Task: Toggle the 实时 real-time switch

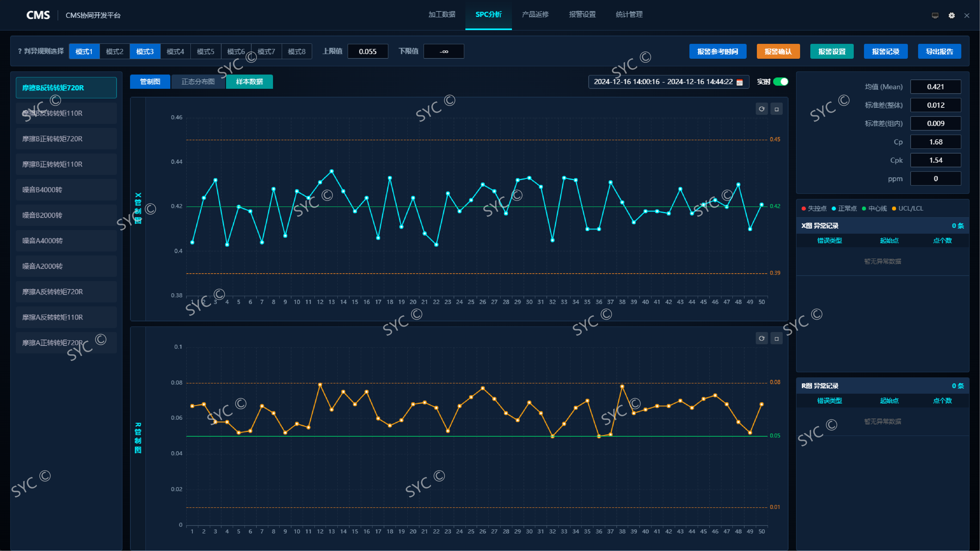Action: click(x=781, y=82)
